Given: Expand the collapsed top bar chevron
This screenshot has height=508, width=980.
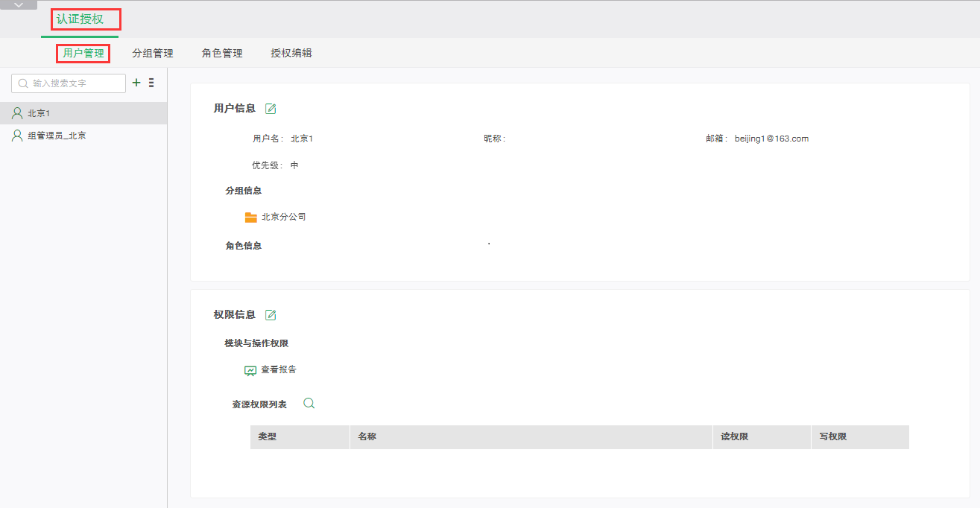Looking at the screenshot, I should (x=18, y=4).
